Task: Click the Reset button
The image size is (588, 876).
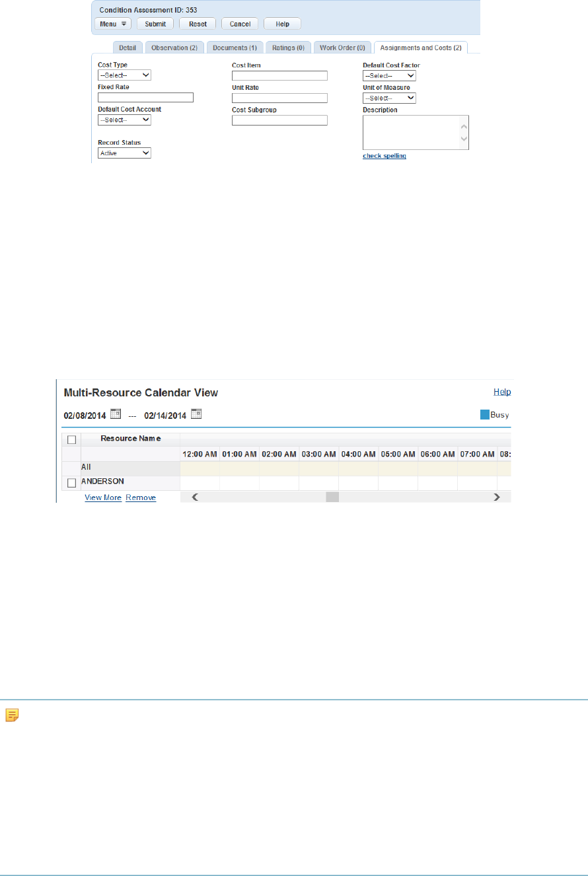Action: click(x=198, y=24)
